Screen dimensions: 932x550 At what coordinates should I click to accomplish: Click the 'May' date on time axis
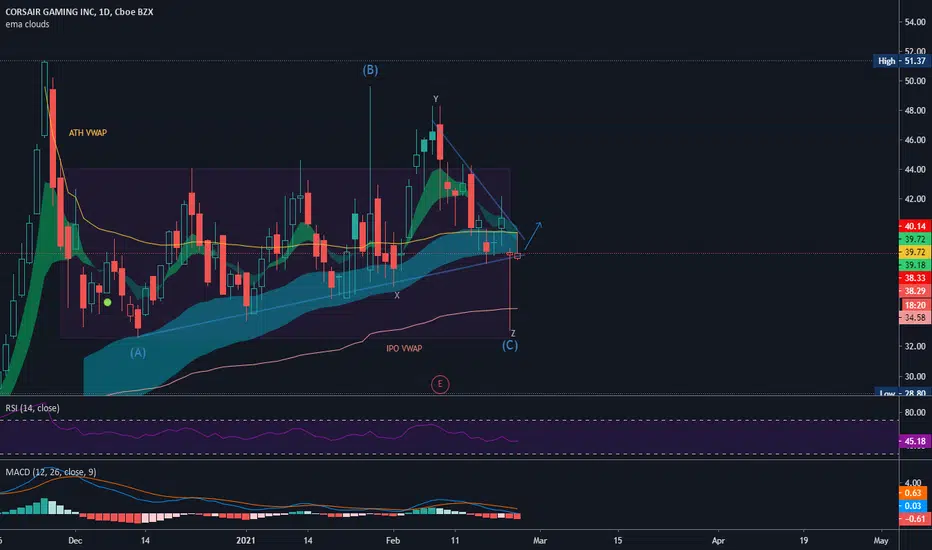click(x=881, y=540)
